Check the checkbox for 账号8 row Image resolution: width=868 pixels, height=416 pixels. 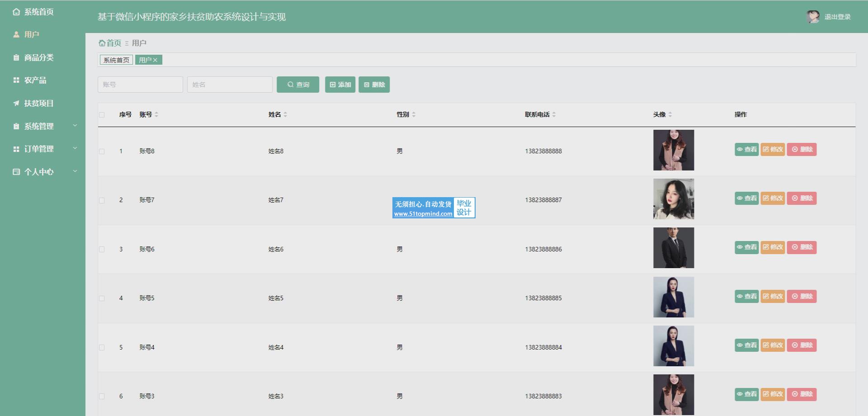pos(102,151)
